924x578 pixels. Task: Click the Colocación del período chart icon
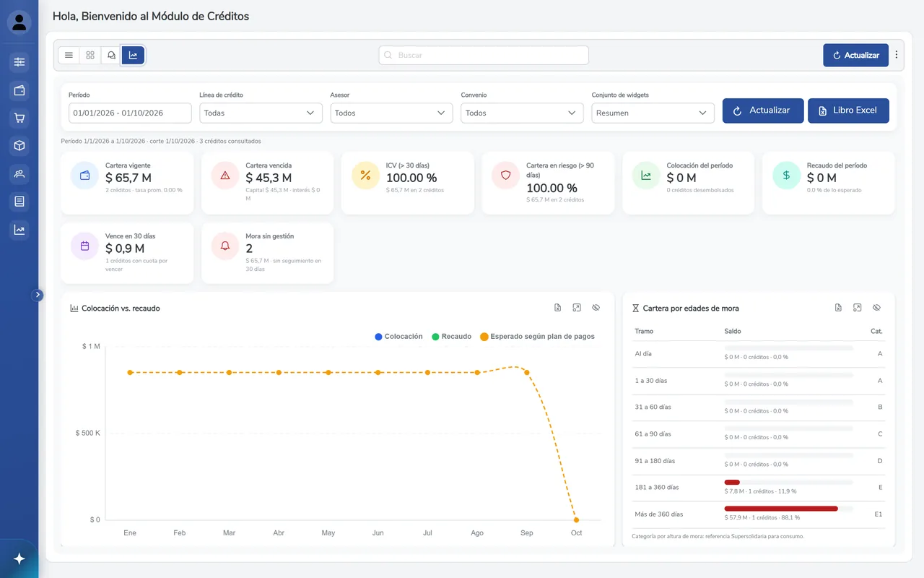coord(646,175)
